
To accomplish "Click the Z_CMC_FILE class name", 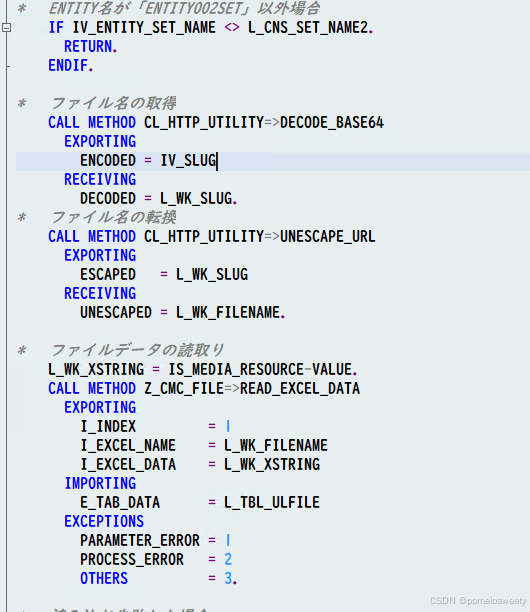I will pyautogui.click(x=184, y=389).
